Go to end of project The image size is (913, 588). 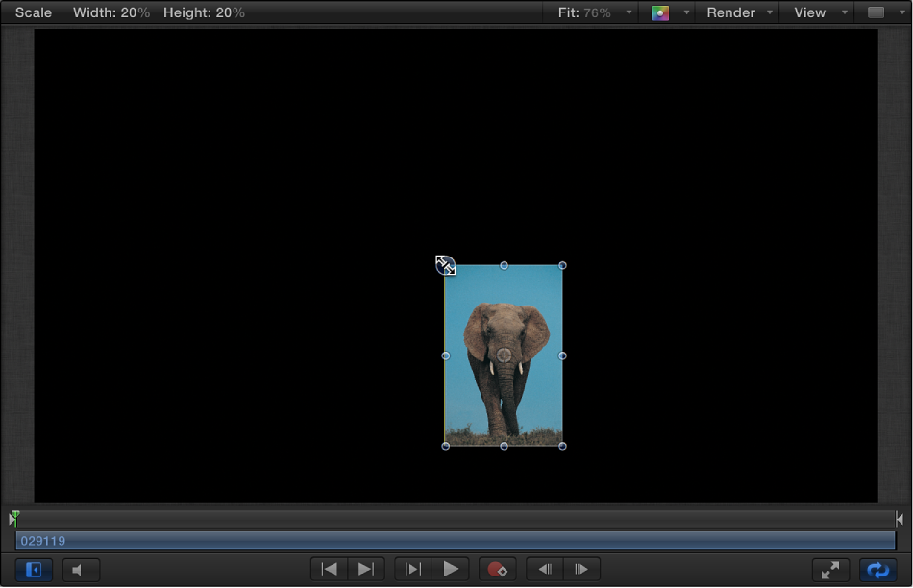(364, 569)
